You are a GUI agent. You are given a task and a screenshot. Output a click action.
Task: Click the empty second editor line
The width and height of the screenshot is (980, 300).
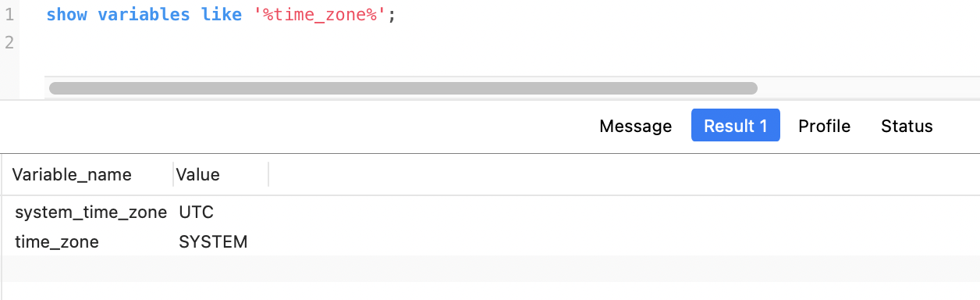coord(507,41)
